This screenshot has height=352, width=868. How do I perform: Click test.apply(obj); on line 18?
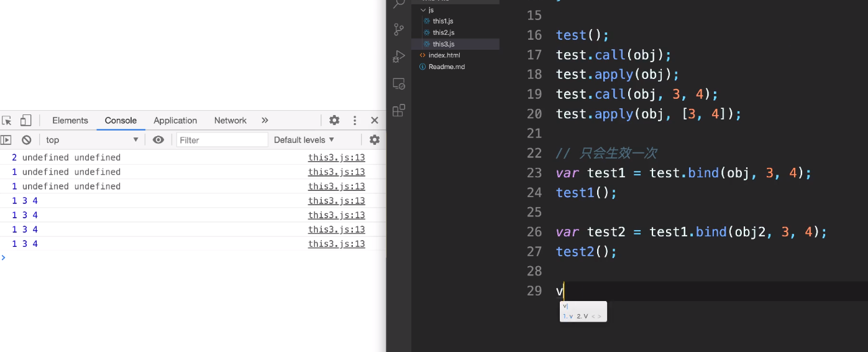point(618,75)
